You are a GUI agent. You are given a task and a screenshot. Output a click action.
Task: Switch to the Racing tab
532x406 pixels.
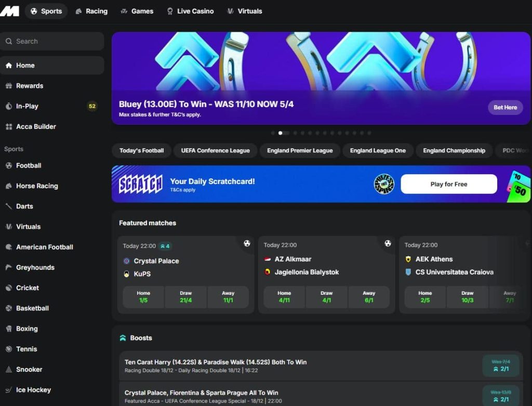[x=91, y=11]
